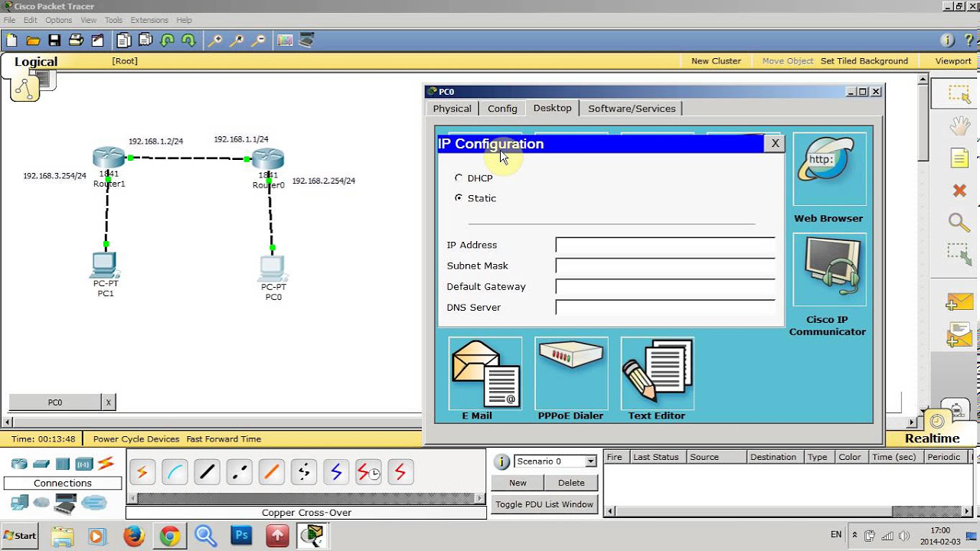The height and width of the screenshot is (551, 980).
Task: Click Toggle PDU List Window button
Action: [x=544, y=504]
